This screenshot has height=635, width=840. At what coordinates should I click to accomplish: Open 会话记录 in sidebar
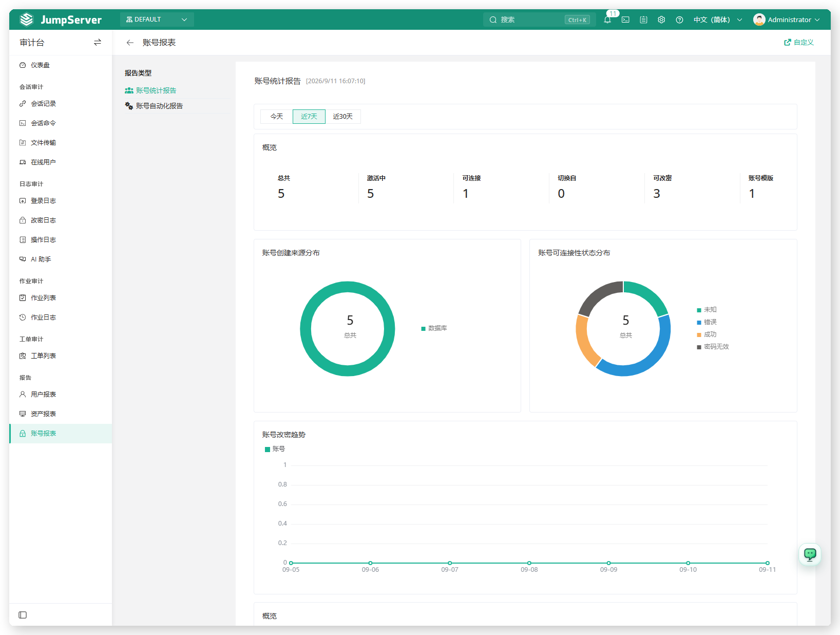[61, 104]
